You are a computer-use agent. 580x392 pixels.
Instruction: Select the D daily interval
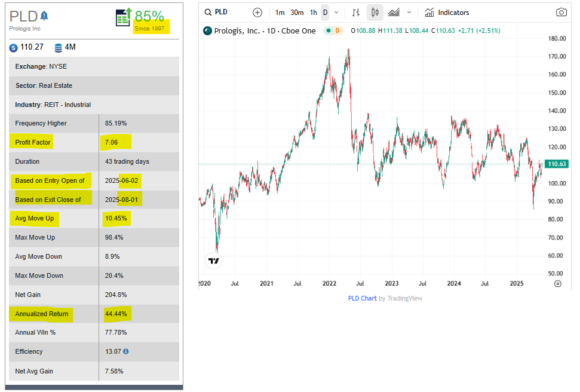click(x=325, y=13)
